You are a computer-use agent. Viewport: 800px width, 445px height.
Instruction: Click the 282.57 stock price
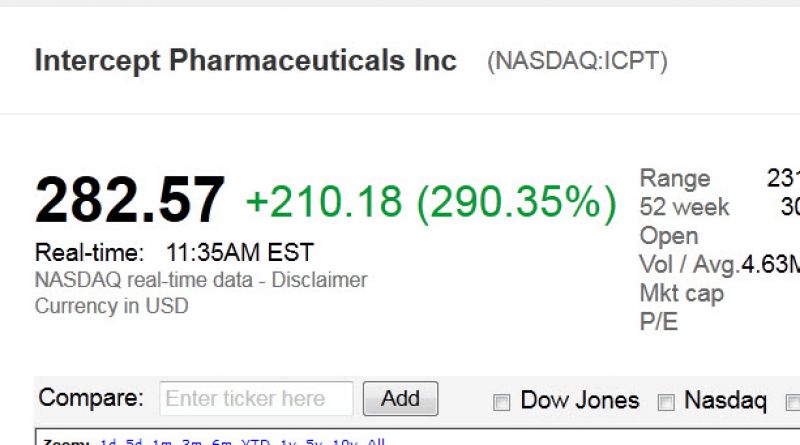pyautogui.click(x=130, y=200)
